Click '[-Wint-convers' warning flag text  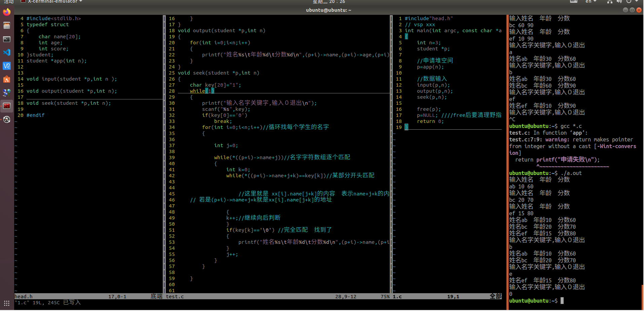[x=615, y=146]
